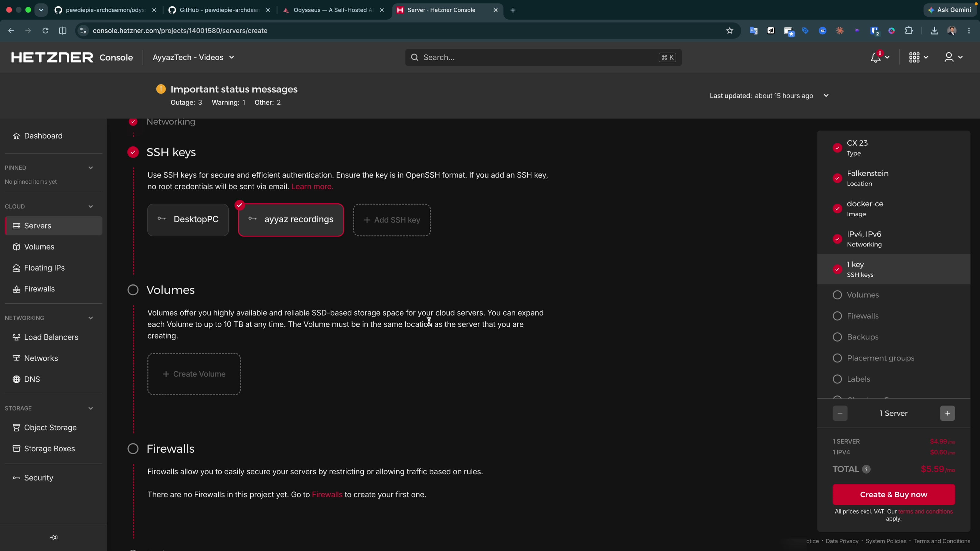Click the DNS globe icon
980x551 pixels.
(x=16, y=380)
